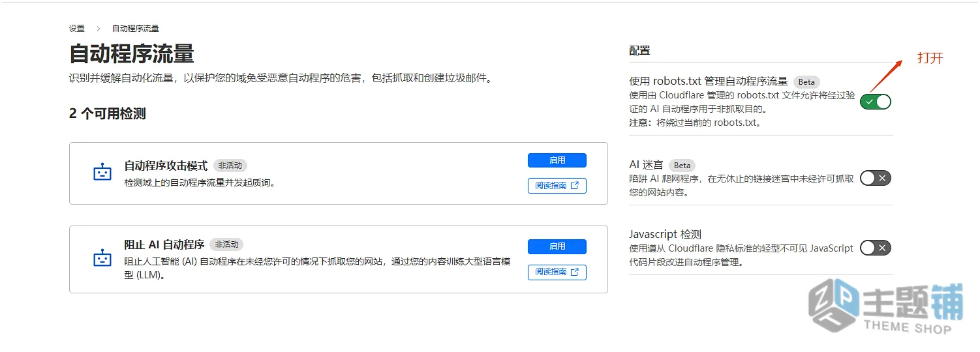Viewport: 980px width, 352px height.
Task: Click the robot icon beside 阻止 AI 自动程序
Action: 102,258
